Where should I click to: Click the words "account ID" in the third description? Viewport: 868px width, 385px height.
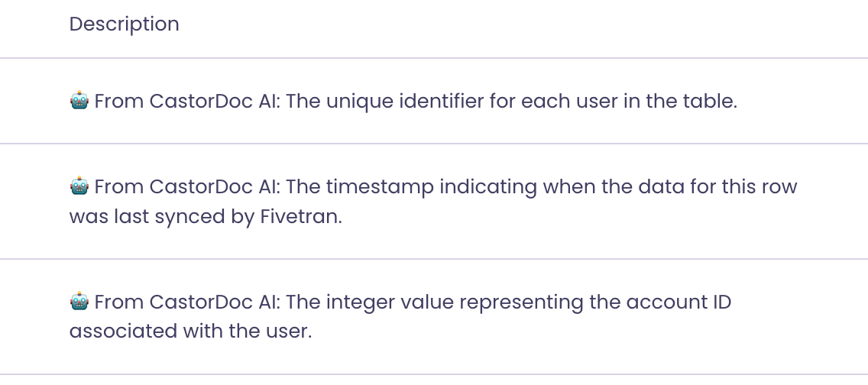tap(679, 302)
